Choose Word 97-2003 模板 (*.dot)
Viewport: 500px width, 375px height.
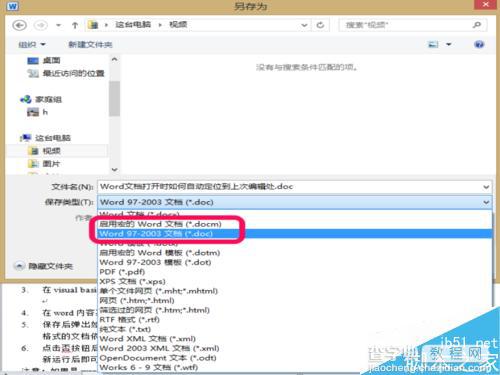(295, 262)
